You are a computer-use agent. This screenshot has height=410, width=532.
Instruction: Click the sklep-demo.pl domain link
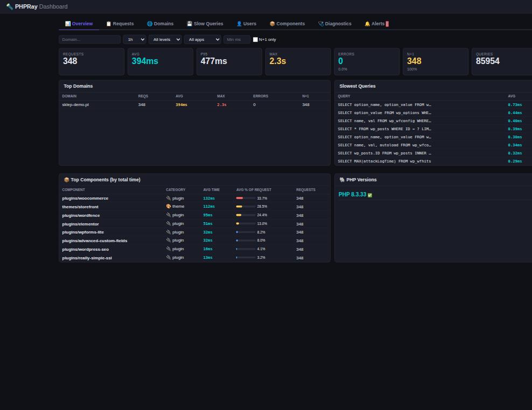tap(75, 105)
